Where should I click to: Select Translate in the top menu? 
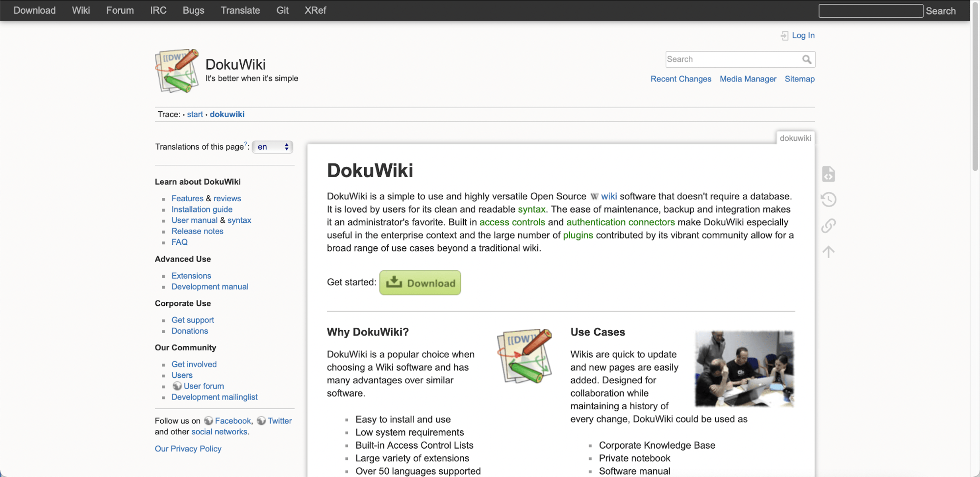click(240, 10)
